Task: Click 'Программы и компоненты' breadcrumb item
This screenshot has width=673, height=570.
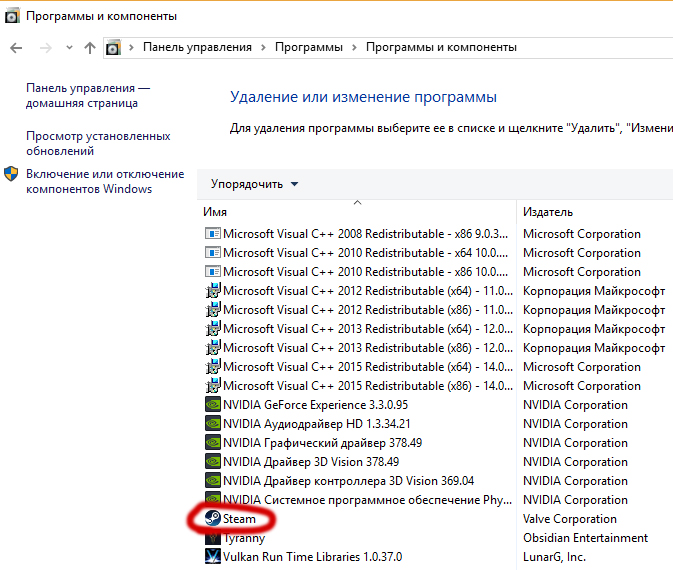Action: 441,47
